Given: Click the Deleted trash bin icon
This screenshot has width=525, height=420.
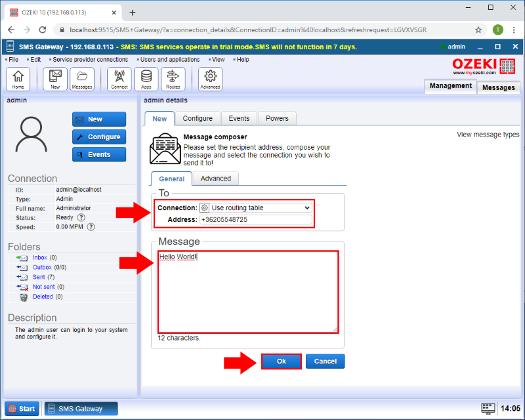Looking at the screenshot, I should 24,297.
